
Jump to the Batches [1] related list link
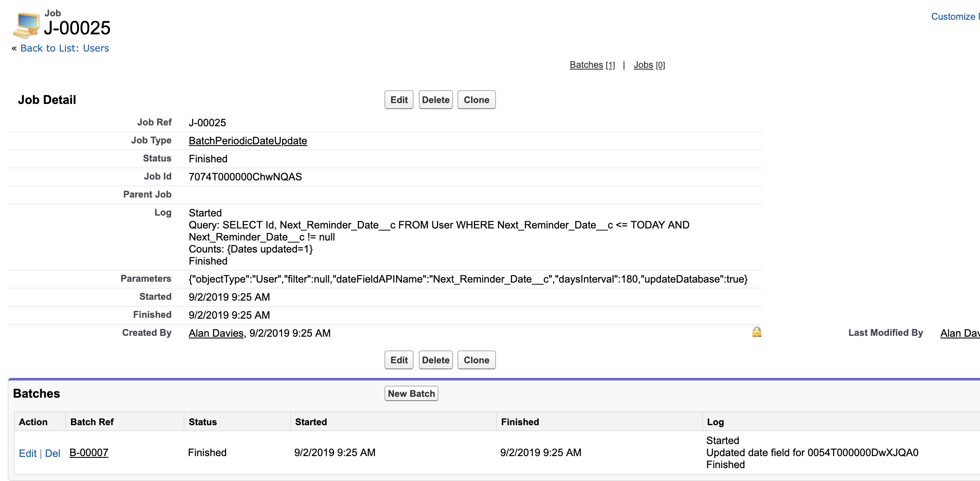click(x=586, y=64)
